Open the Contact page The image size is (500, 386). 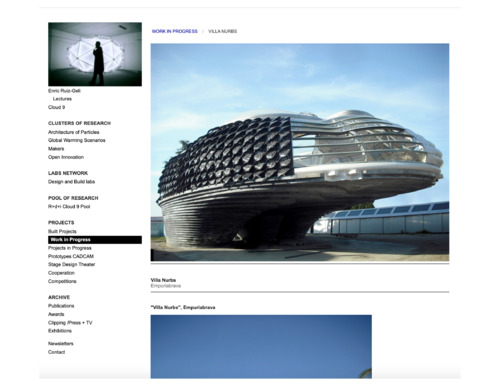[x=56, y=352]
